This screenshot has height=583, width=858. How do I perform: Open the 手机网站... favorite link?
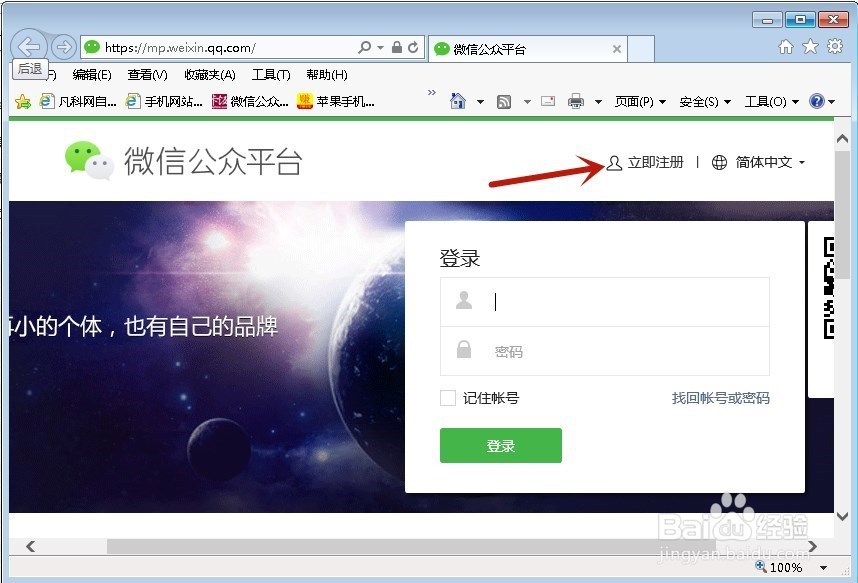click(x=164, y=101)
